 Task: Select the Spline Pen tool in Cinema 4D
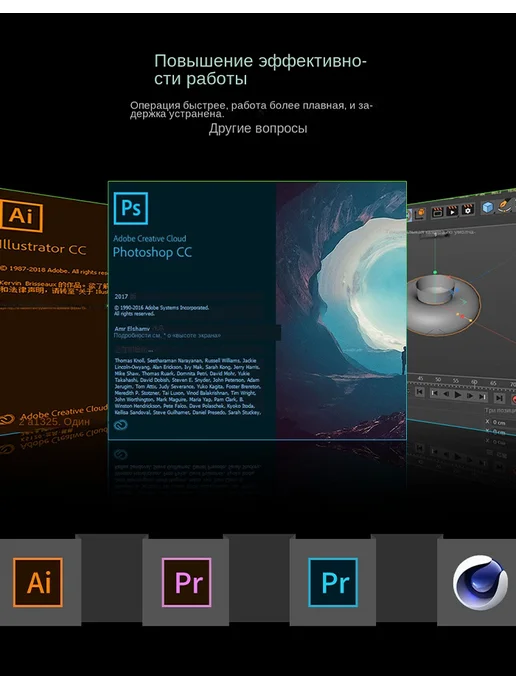click(x=505, y=204)
